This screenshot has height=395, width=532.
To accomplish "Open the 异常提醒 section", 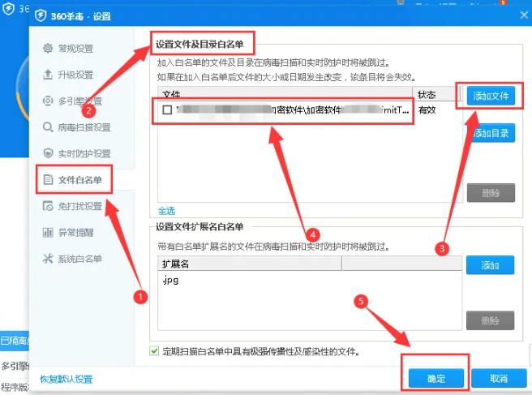I will [x=75, y=233].
